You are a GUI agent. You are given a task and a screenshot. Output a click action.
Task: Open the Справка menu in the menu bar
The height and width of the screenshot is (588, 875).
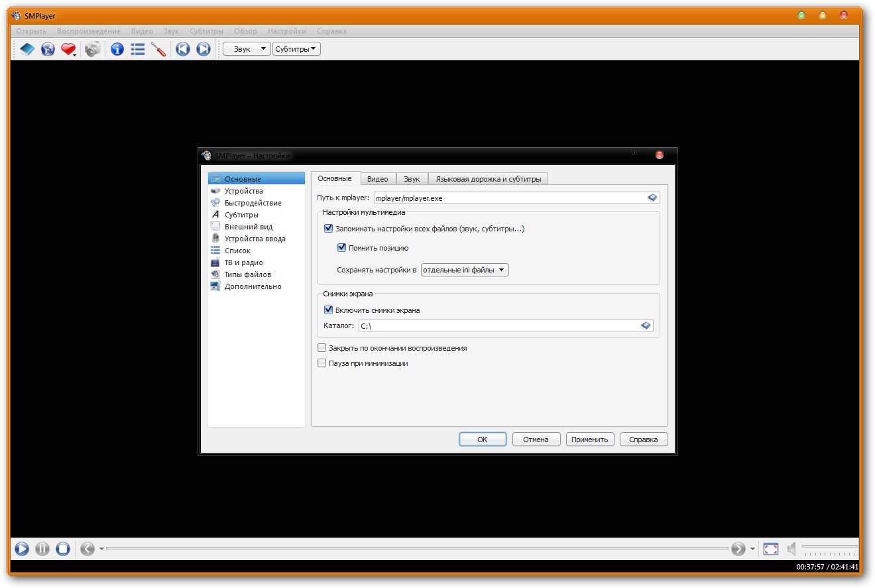point(331,31)
